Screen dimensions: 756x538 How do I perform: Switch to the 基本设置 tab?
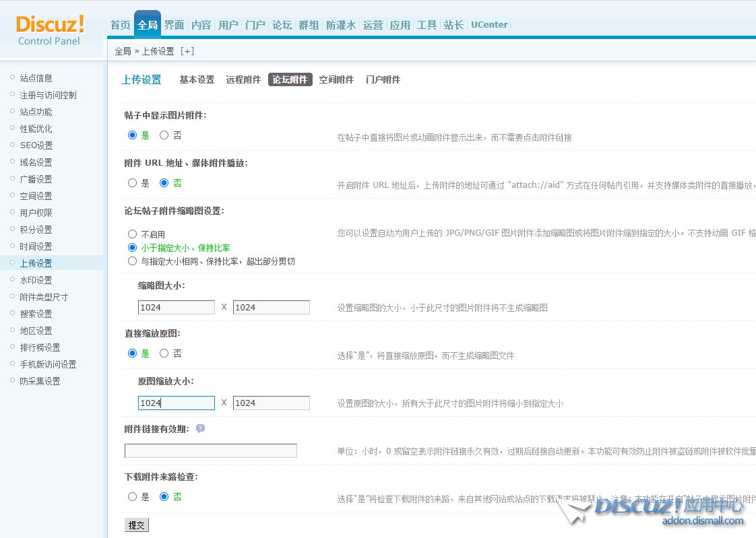[x=197, y=79]
